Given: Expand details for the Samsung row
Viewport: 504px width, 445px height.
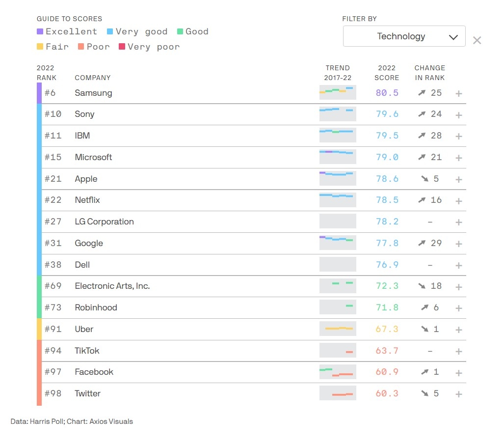Looking at the screenshot, I should tap(458, 93).
